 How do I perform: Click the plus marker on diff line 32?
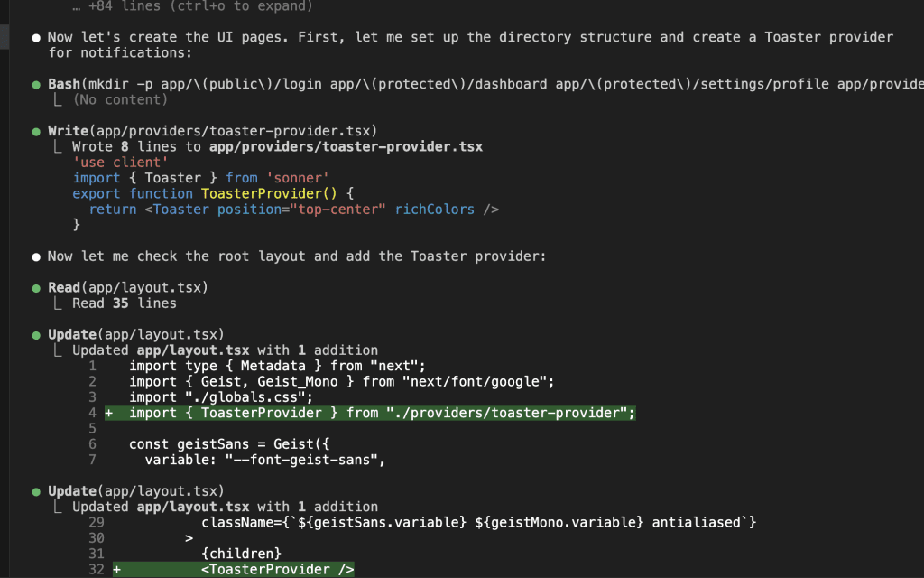pos(116,570)
